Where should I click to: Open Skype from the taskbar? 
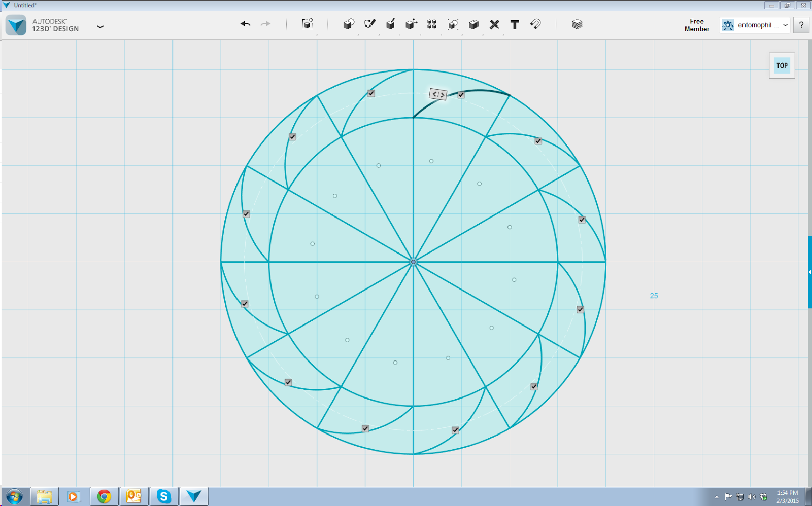click(x=164, y=496)
